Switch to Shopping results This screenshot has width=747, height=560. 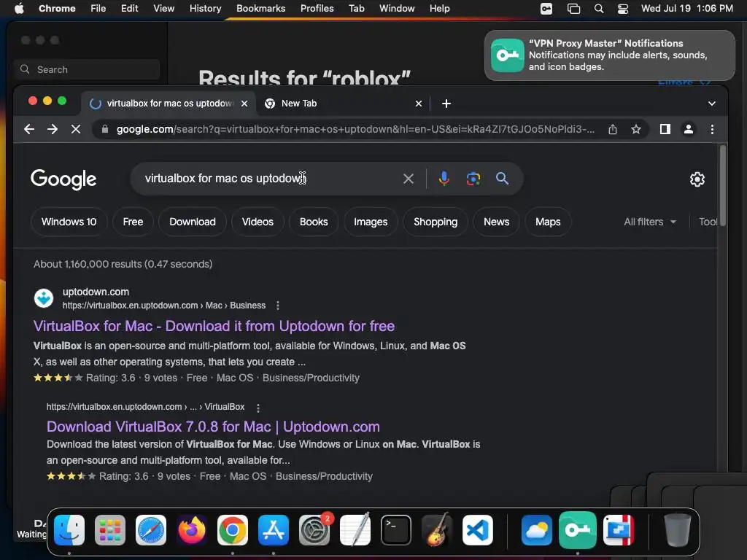pyautogui.click(x=436, y=222)
